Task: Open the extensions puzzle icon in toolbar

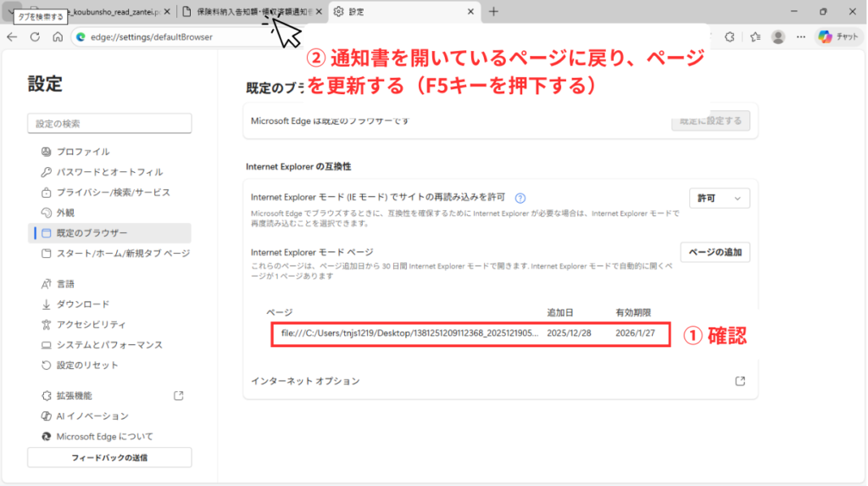Action: pyautogui.click(x=730, y=37)
